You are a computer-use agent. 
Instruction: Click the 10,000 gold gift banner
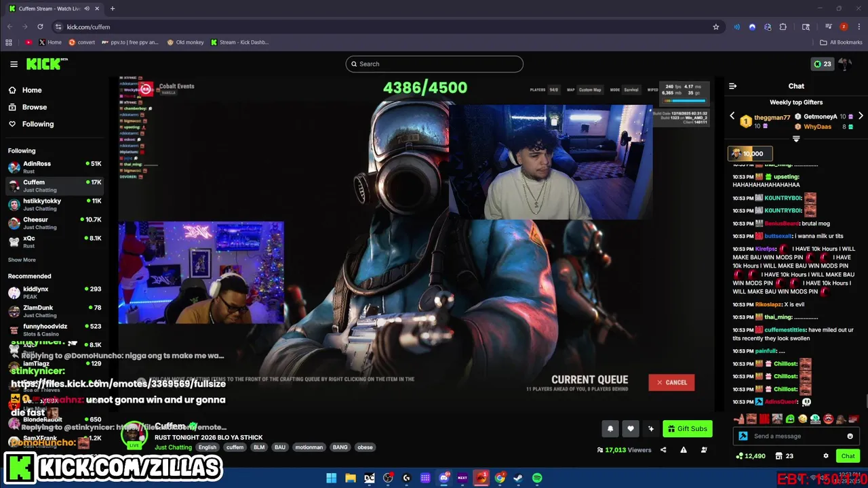coord(749,153)
